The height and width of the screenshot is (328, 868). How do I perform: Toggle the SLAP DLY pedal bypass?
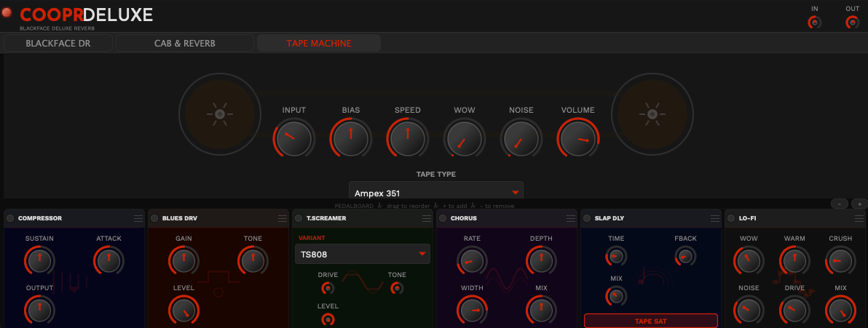point(587,218)
